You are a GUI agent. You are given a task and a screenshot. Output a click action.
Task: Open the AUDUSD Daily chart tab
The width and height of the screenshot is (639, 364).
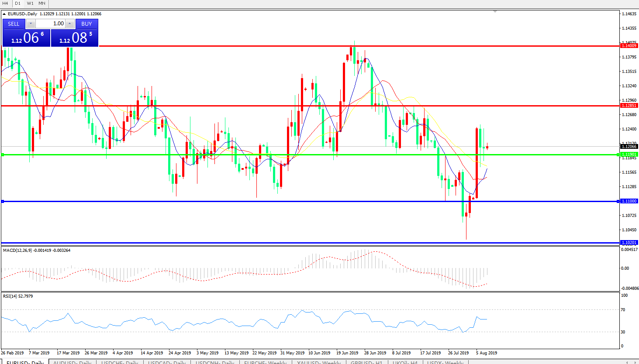point(73,362)
